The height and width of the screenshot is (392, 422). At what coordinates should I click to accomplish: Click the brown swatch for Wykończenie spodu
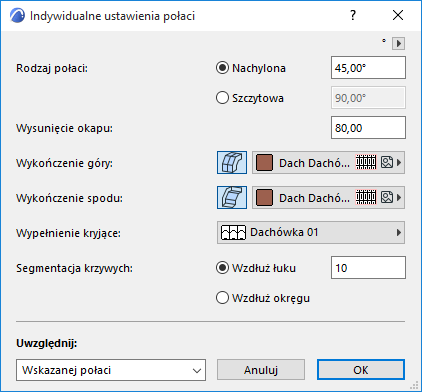[264, 198]
